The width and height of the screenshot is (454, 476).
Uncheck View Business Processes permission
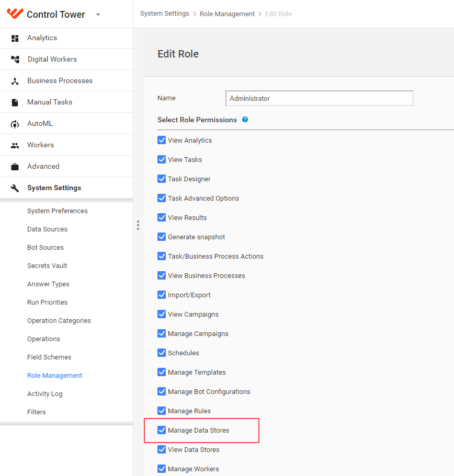pyautogui.click(x=162, y=275)
